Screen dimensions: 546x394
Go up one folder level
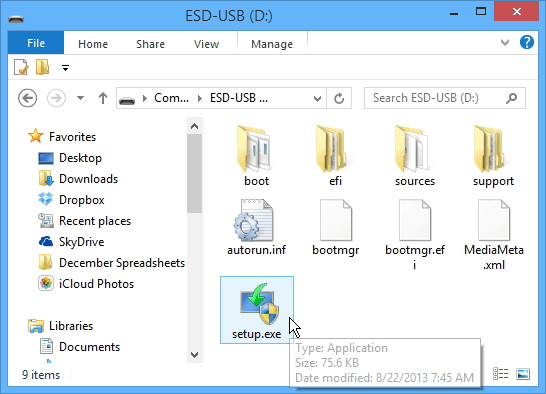pyautogui.click(x=103, y=98)
